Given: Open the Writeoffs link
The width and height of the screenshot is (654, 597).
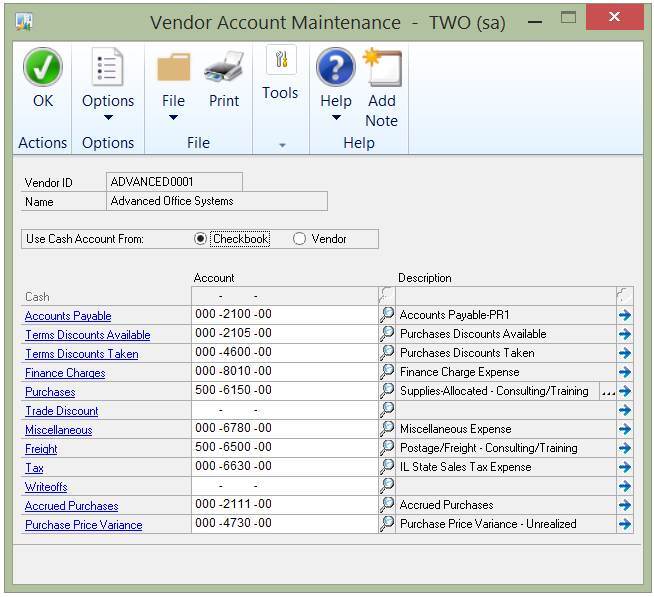Looking at the screenshot, I should click(x=46, y=487).
